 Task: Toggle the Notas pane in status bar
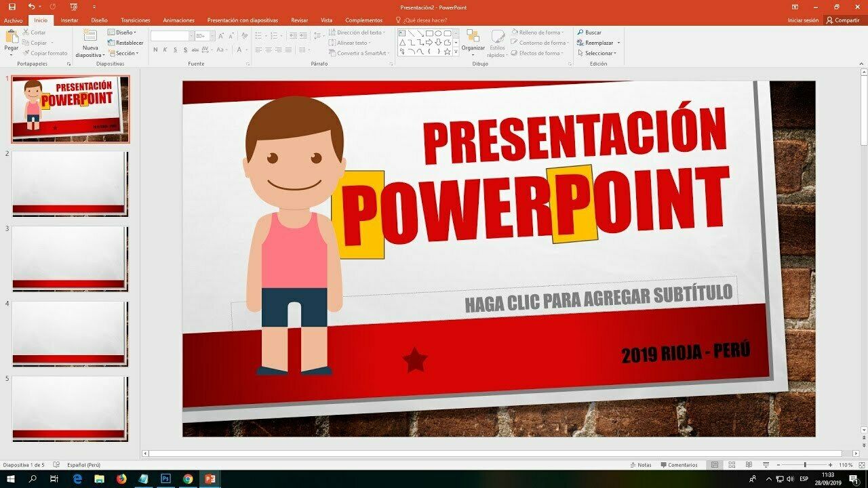pyautogui.click(x=639, y=465)
